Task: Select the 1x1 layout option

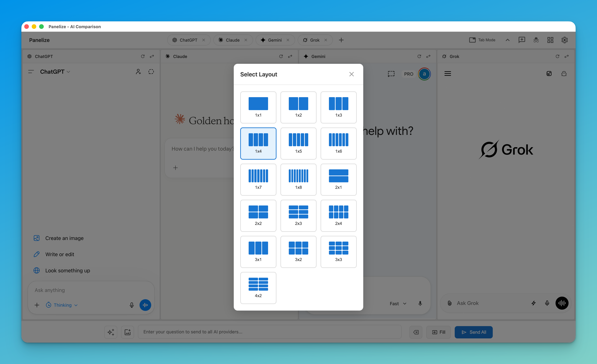Action: click(x=258, y=107)
